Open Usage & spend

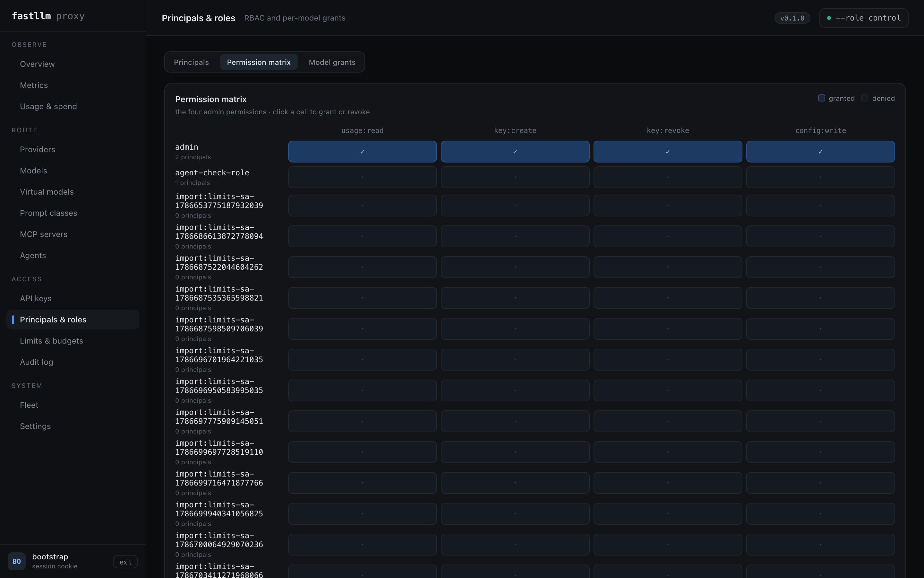73,106
